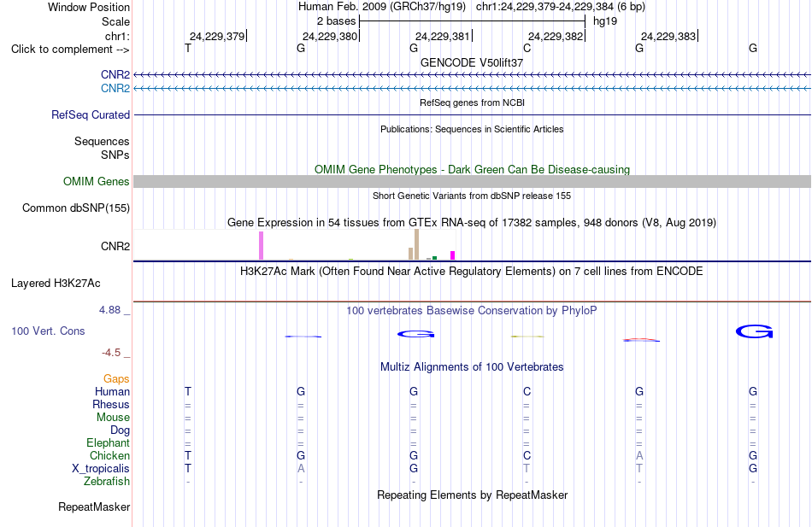Click 'RefSeq genes from NCBI' title
This screenshot has width=812, height=527.
click(x=472, y=102)
